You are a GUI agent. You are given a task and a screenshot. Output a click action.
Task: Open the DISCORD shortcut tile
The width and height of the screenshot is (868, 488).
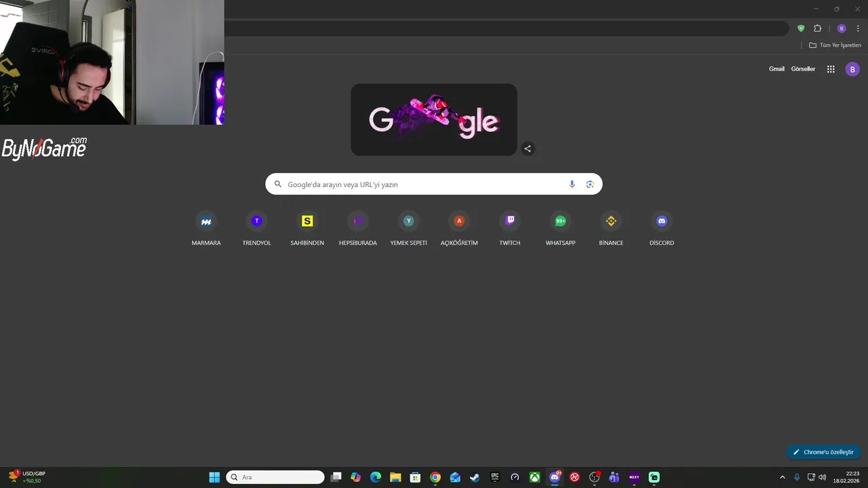pyautogui.click(x=662, y=228)
